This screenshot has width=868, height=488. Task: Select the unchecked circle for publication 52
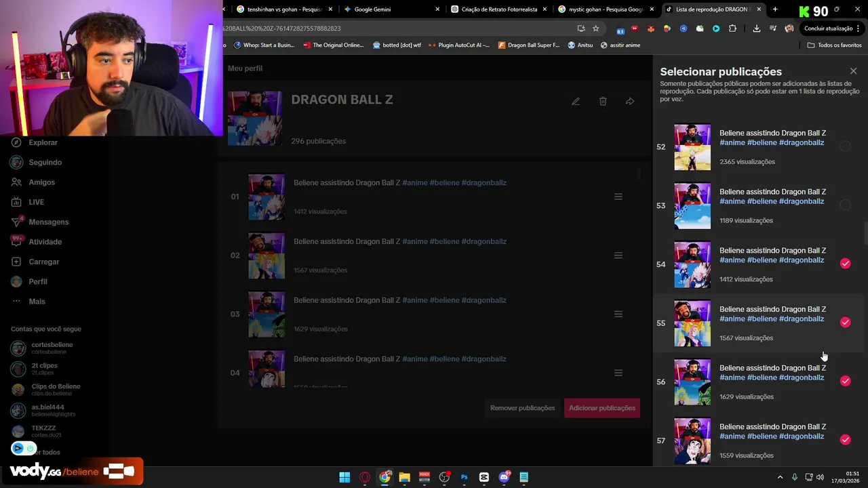click(x=845, y=146)
